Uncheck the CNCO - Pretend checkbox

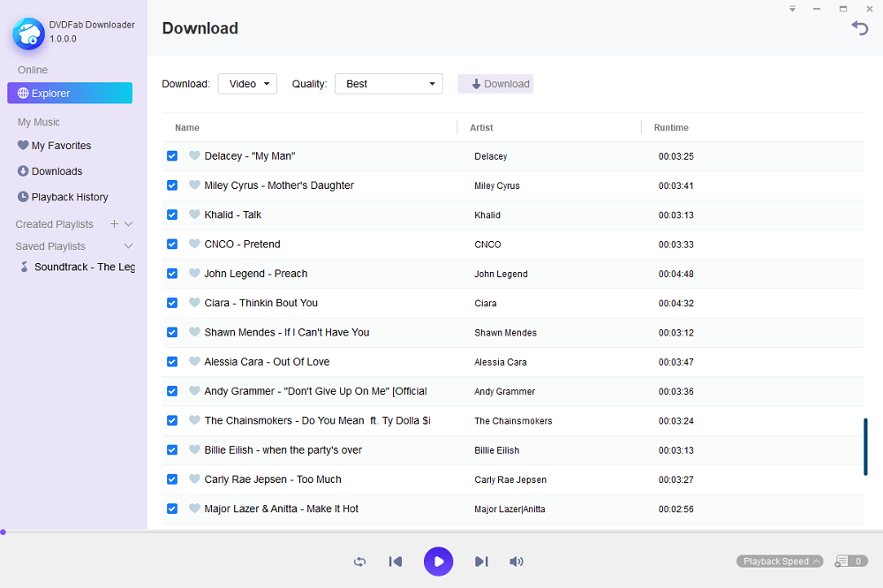coord(172,244)
